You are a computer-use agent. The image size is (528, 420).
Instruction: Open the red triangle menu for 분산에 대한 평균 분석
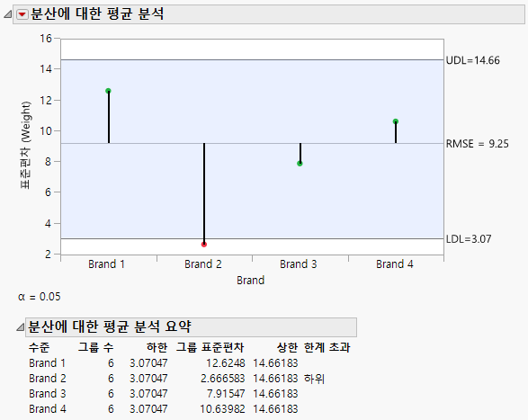(x=22, y=14)
